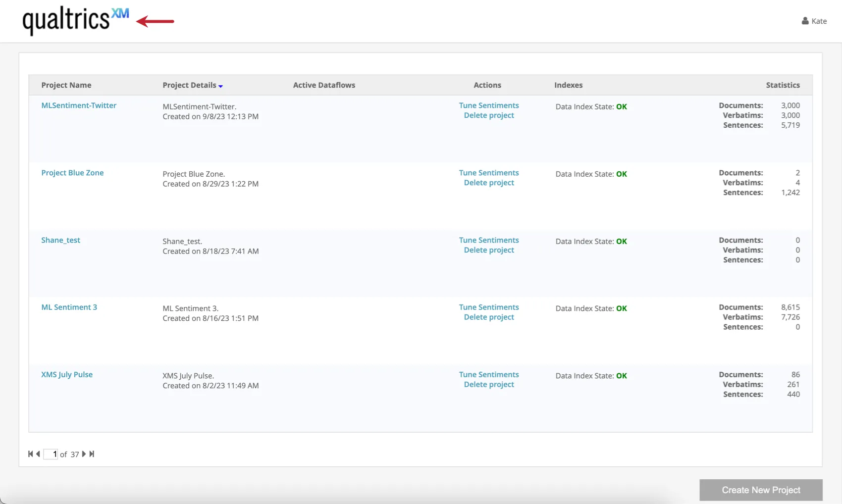Viewport: 842px width, 504px height.
Task: Tune Sentiments for Shane_test
Action: click(x=489, y=240)
